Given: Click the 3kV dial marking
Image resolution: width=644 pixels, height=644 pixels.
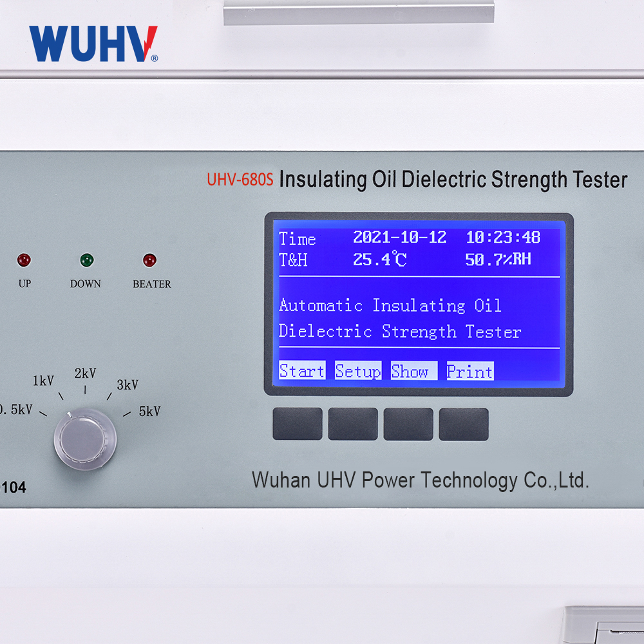Looking at the screenshot, I should [128, 384].
